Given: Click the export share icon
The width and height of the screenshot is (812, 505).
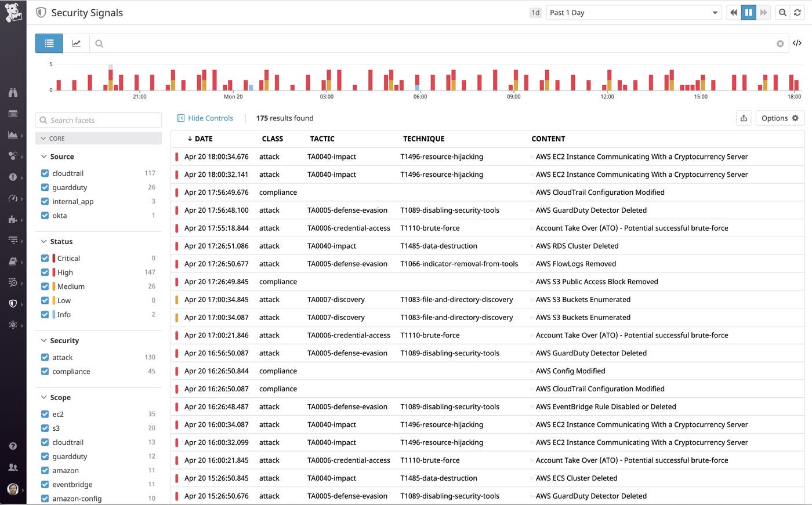Looking at the screenshot, I should click(744, 118).
